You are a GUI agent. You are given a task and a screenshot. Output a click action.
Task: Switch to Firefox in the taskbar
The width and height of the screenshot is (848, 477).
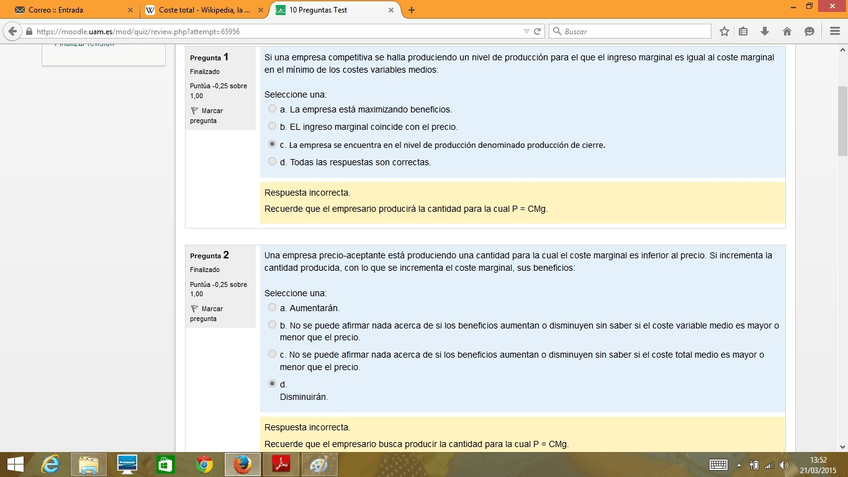point(242,465)
